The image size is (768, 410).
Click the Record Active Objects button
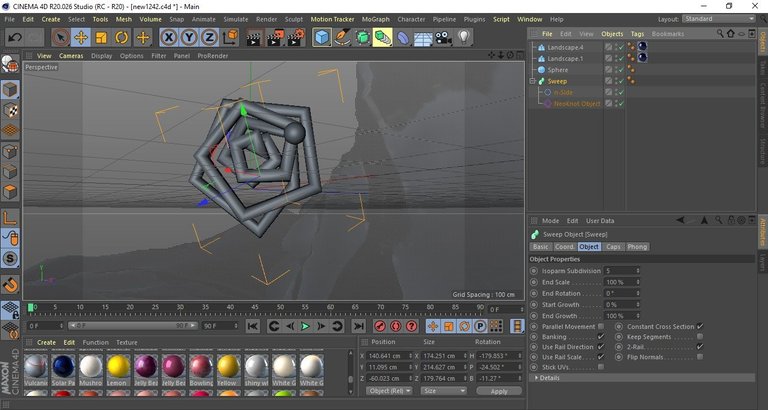[x=380, y=326]
